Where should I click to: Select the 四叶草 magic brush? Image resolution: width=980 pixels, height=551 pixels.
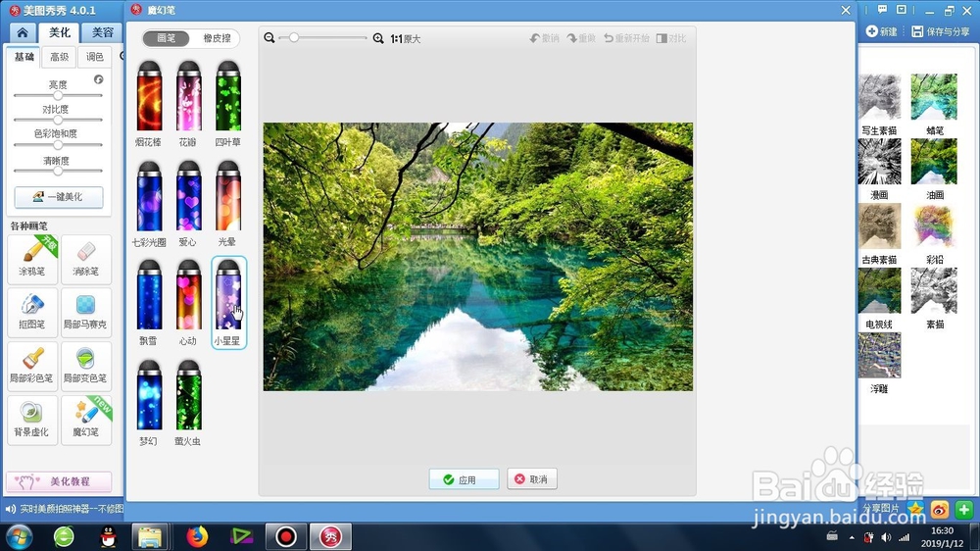[x=227, y=103]
